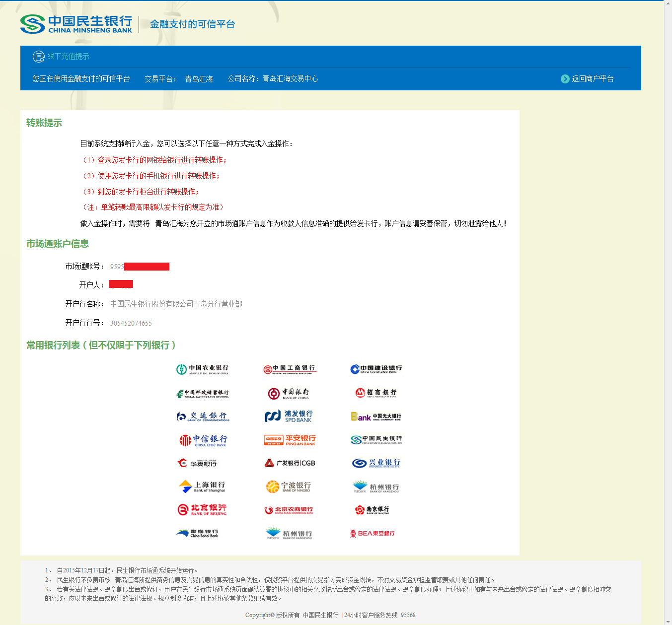Screen dimensions: 672x625
Task: Click the 转账提示 section heading
Action: point(44,123)
